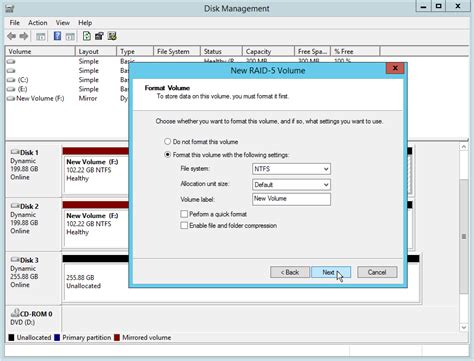This screenshot has height=361, width=474.
Task: Click the Disk 2 label
Action: [x=29, y=206]
